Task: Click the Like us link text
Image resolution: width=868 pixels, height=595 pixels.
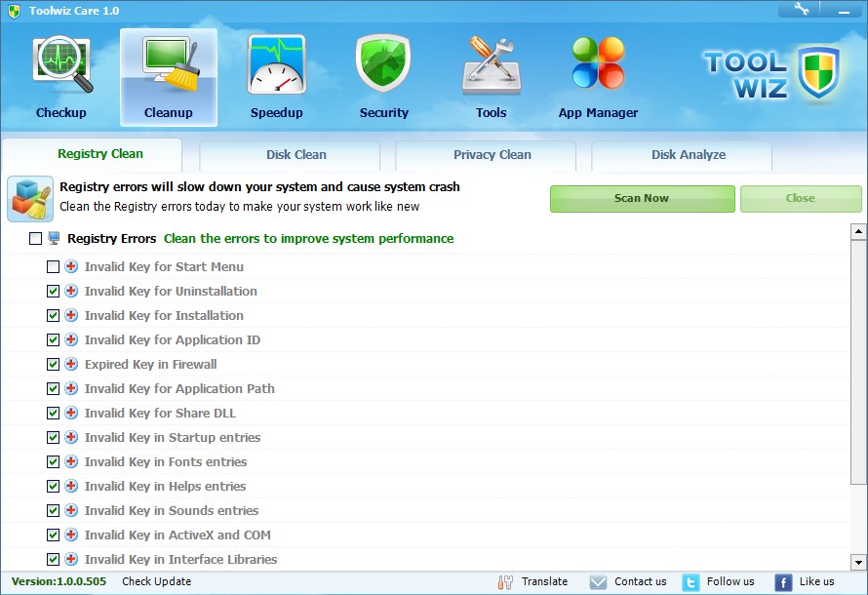Action: (x=816, y=581)
